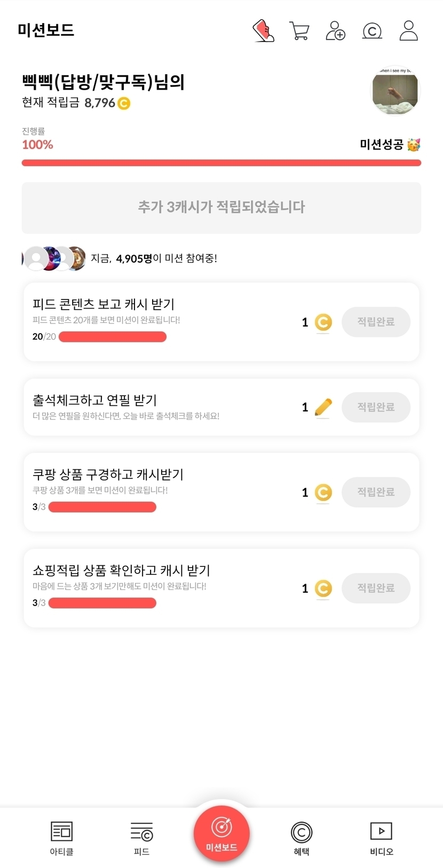The width and height of the screenshot is (443, 868).
Task: Click the coin icon on feed mission
Action: [x=323, y=322]
